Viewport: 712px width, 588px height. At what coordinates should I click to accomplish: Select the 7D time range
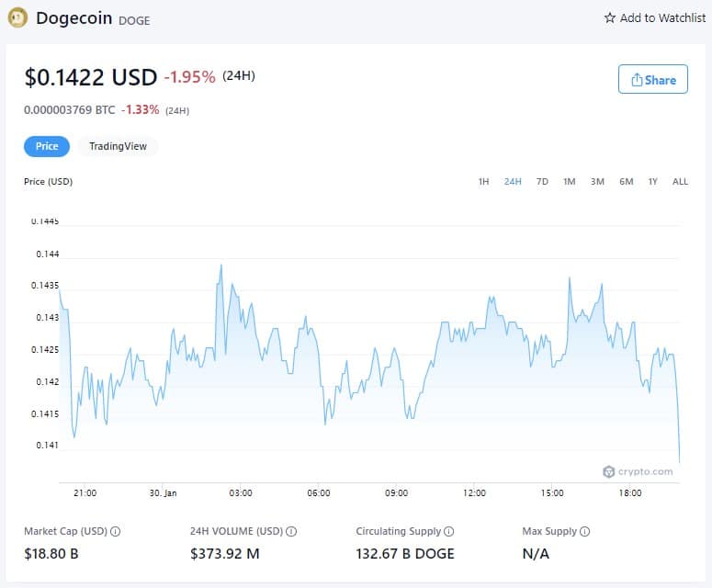tap(542, 182)
